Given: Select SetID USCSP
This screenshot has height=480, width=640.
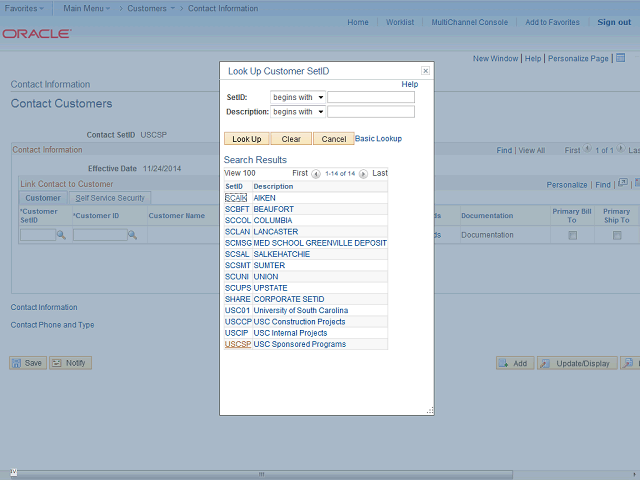Looking at the screenshot, I should point(238,344).
